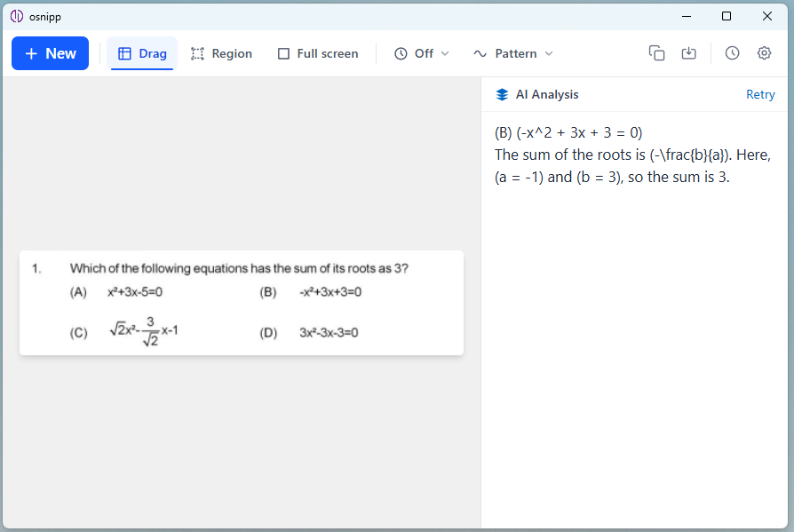The height and width of the screenshot is (532, 794).
Task: Switch to Full screen capture mode
Action: [x=317, y=53]
